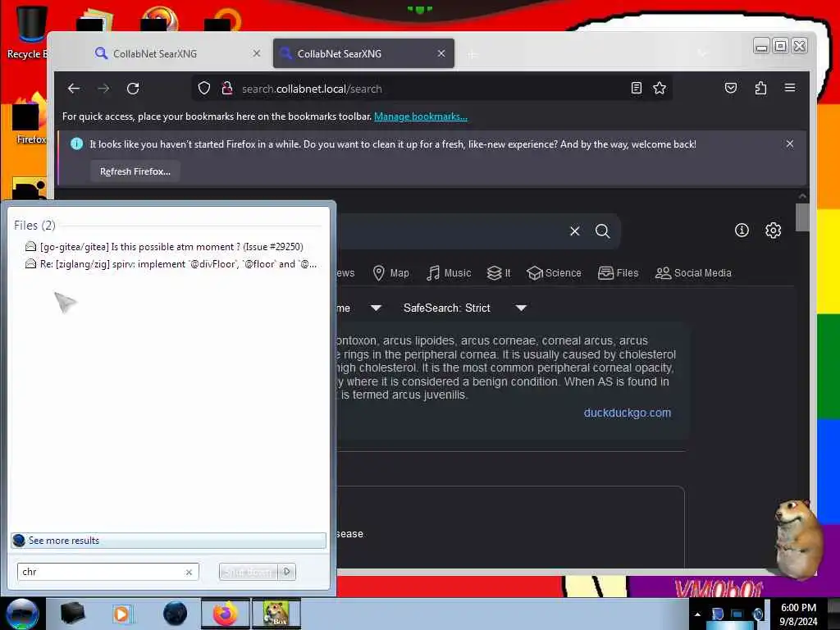Go back in Firefox
Screen dimensions: 840x630
pyautogui.click(x=74, y=89)
